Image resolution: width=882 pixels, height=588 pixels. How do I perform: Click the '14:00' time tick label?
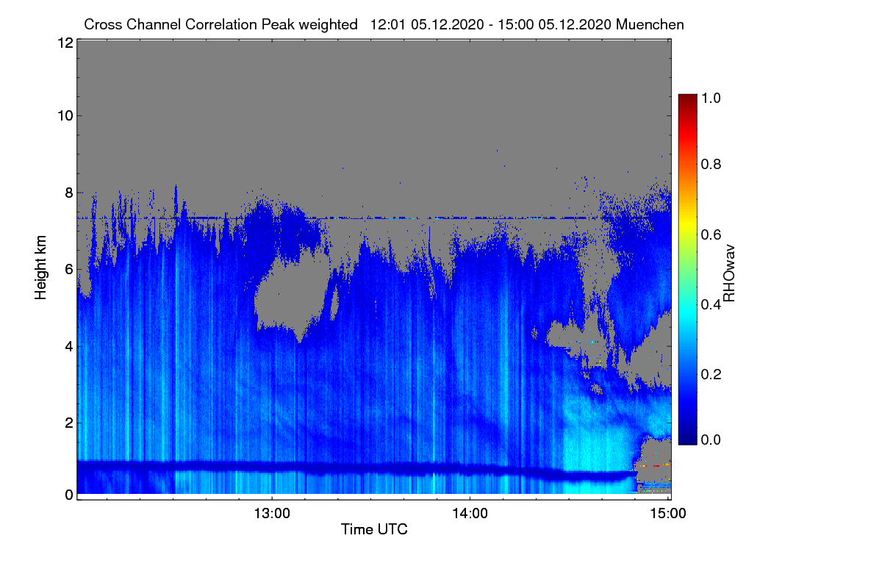(x=470, y=514)
